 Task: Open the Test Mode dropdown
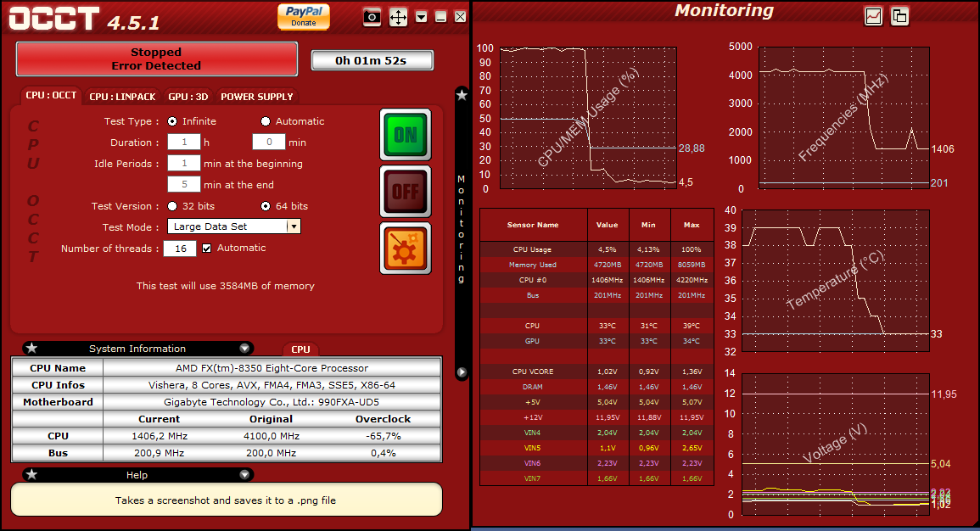(233, 226)
